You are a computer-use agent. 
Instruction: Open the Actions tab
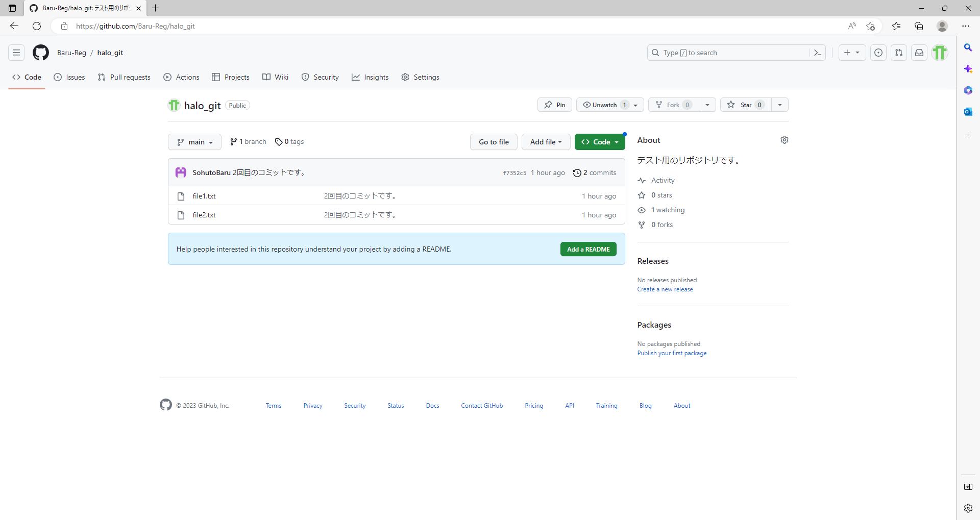tap(181, 77)
